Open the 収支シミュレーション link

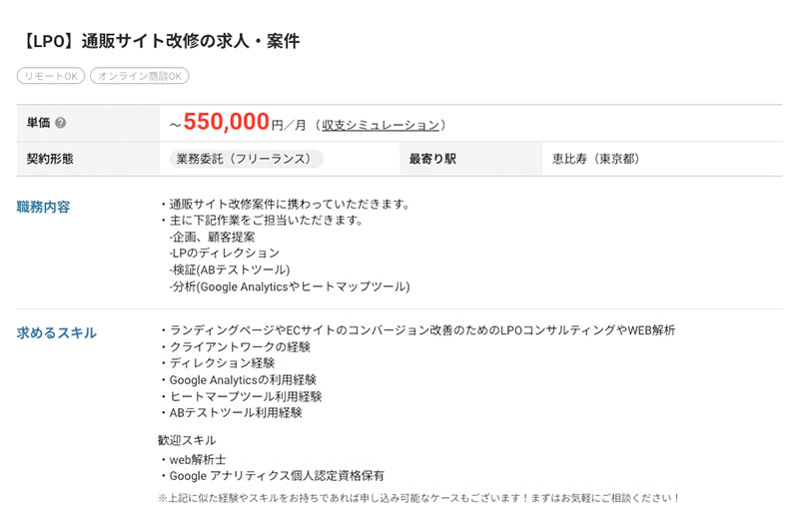(x=380, y=125)
